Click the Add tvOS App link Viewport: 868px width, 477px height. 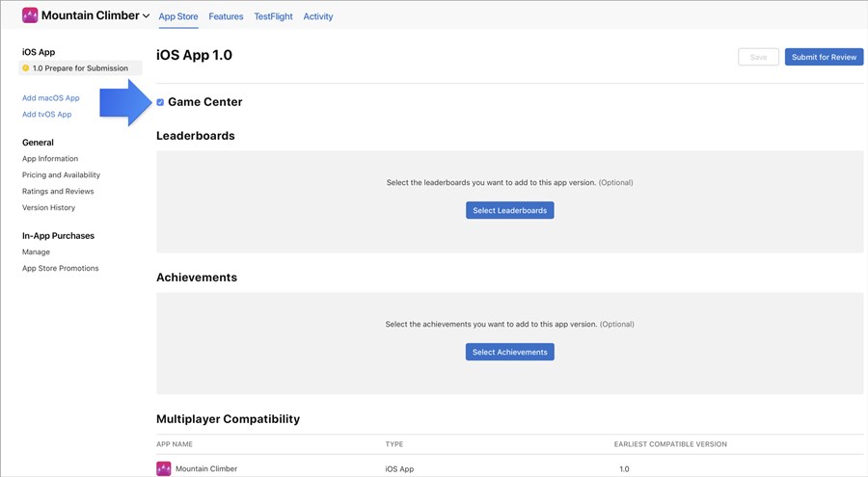(46, 115)
